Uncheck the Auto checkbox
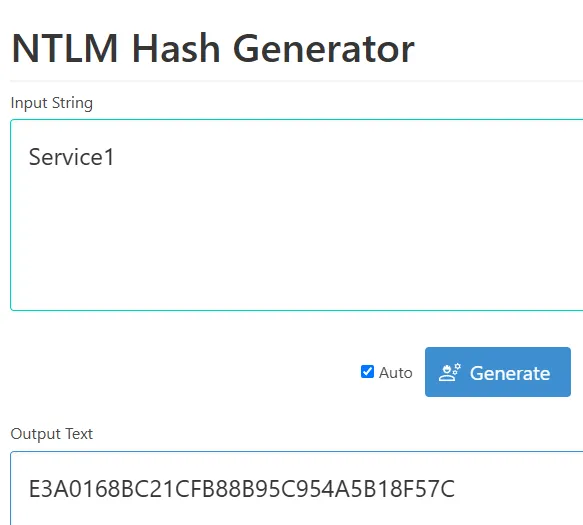This screenshot has width=583, height=525. [x=367, y=371]
